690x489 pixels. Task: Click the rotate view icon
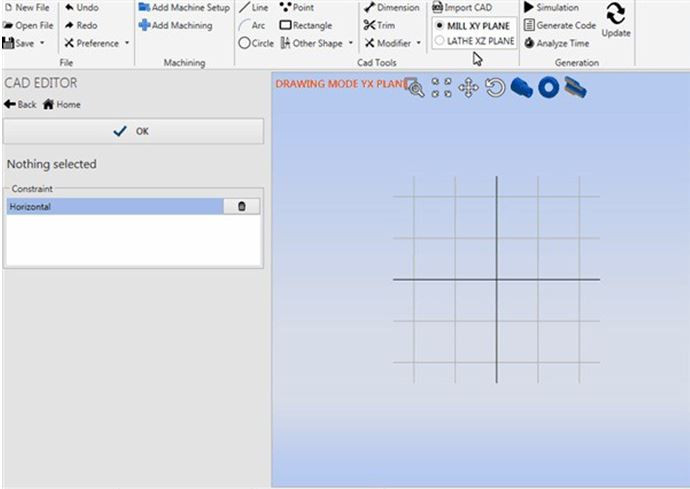[x=495, y=88]
